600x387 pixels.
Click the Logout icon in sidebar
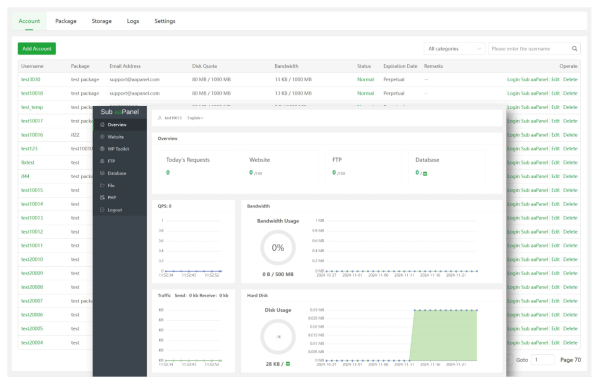click(102, 210)
